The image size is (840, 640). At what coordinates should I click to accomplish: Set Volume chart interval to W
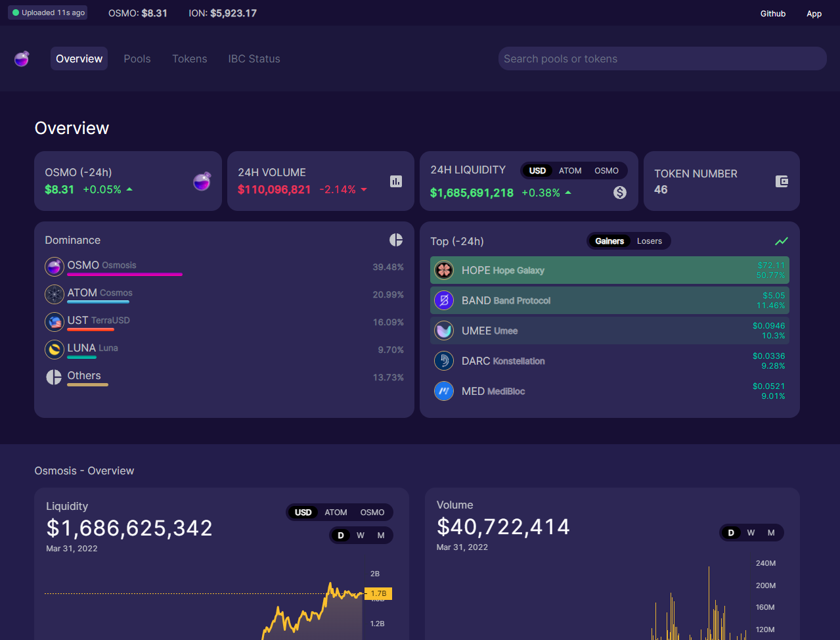[x=751, y=533]
